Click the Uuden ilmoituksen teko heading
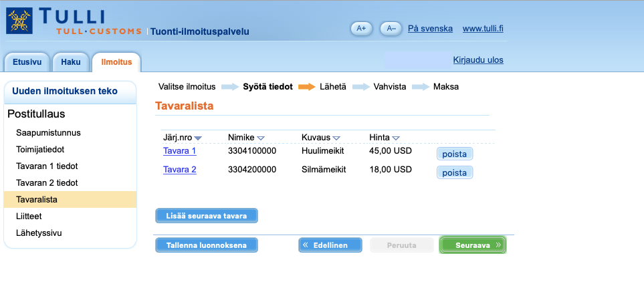Viewport: 644px width, 294px height. pos(65,91)
